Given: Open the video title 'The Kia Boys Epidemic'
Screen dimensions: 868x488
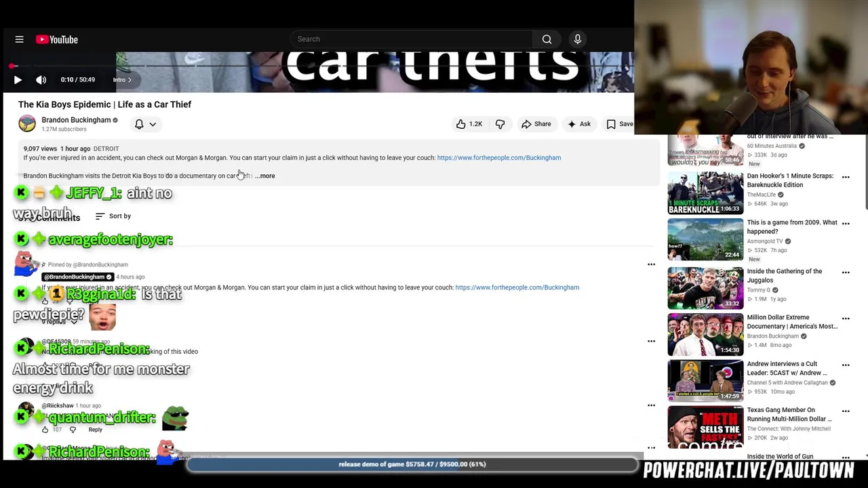Looking at the screenshot, I should pos(105,104).
